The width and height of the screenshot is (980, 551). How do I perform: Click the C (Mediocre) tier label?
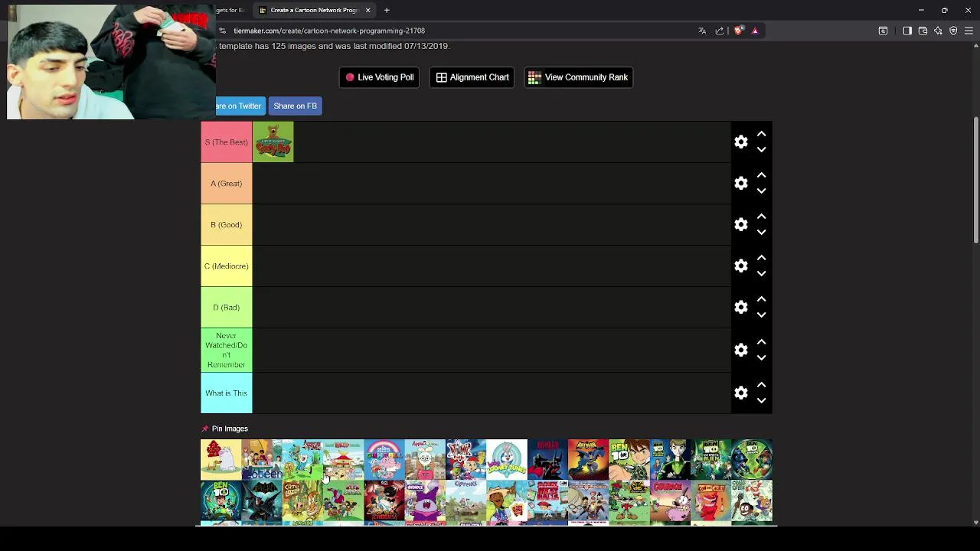227,266
